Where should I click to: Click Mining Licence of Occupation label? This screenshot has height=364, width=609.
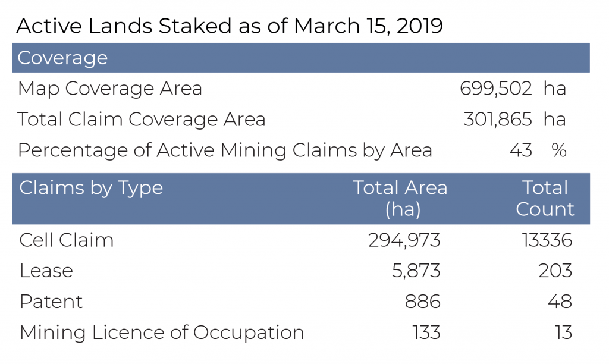pyautogui.click(x=162, y=333)
